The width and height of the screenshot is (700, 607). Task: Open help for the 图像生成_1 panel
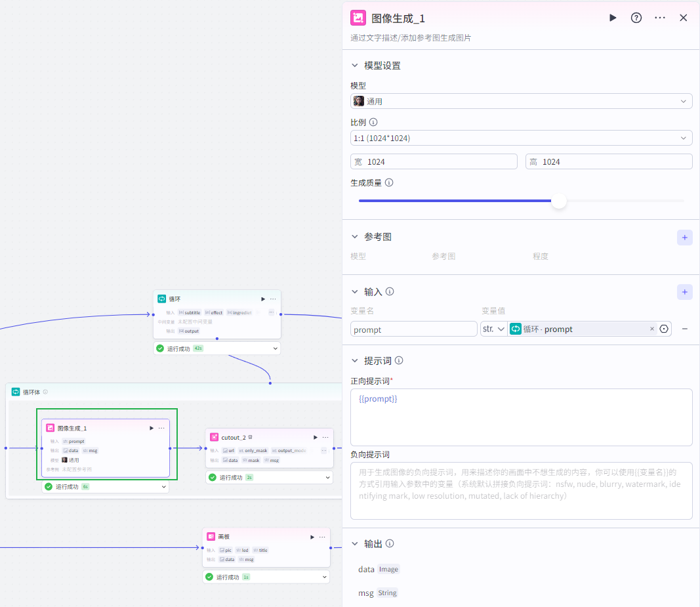(x=636, y=18)
